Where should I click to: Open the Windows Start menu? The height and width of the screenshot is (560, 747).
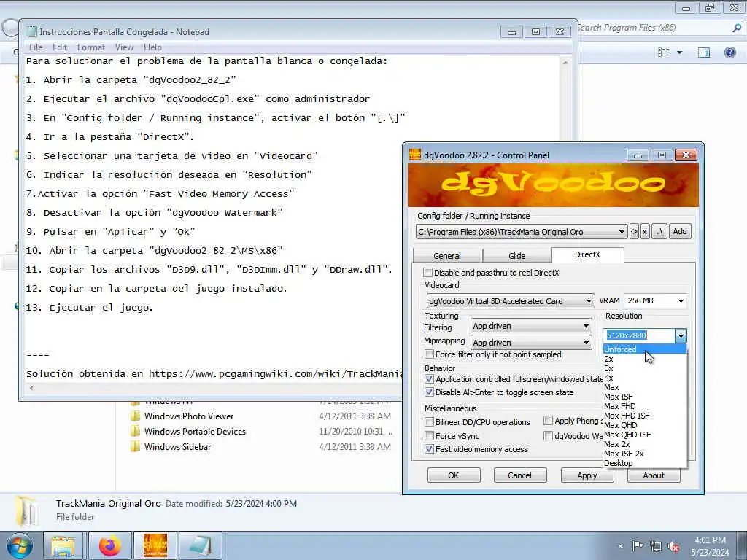pos(20,545)
